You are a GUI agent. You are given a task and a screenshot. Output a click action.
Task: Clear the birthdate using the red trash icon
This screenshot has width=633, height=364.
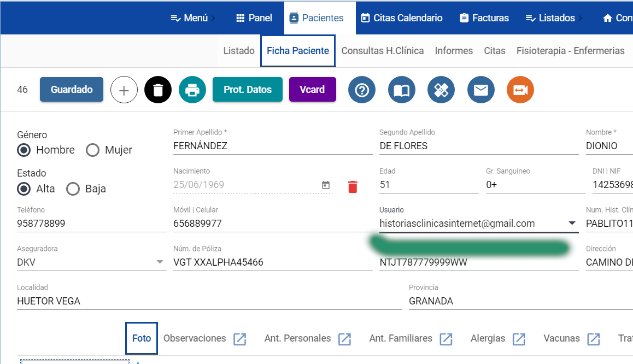(353, 186)
